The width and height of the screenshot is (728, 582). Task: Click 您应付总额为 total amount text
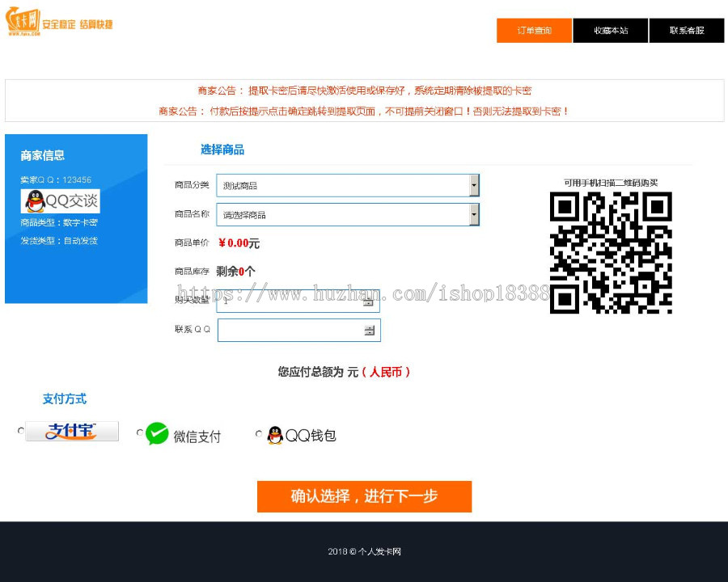pyautogui.click(x=344, y=372)
